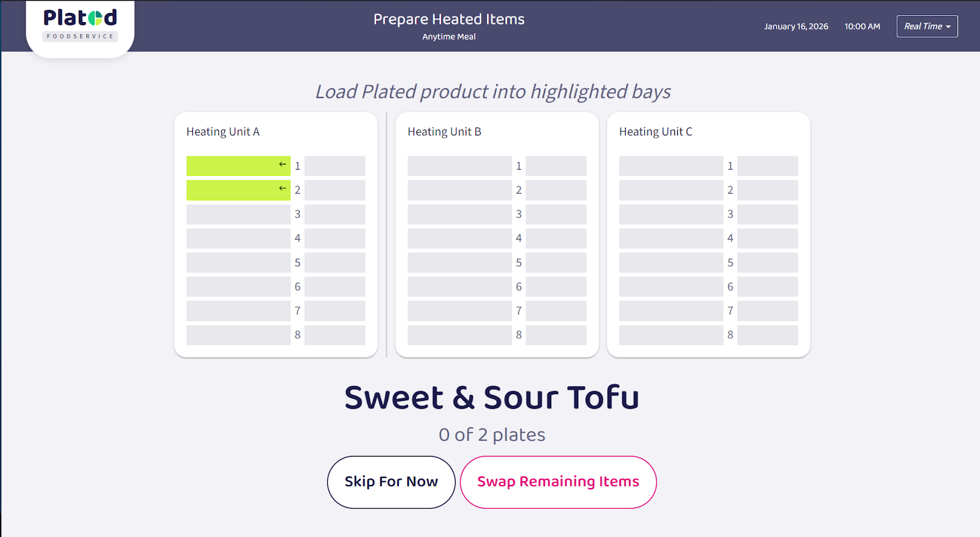The image size is (980, 537).
Task: Click right bay 4 of Heating Unit B
Action: click(556, 238)
